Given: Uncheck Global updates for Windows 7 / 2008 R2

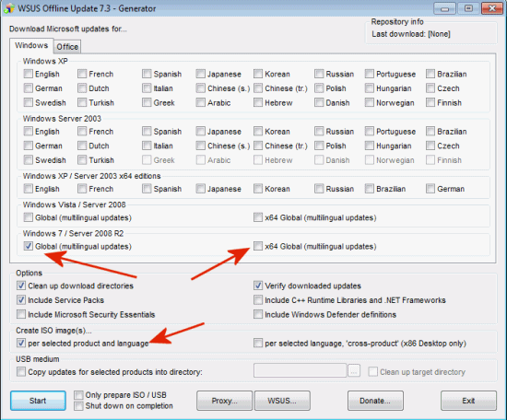Looking at the screenshot, I should click(29, 246).
